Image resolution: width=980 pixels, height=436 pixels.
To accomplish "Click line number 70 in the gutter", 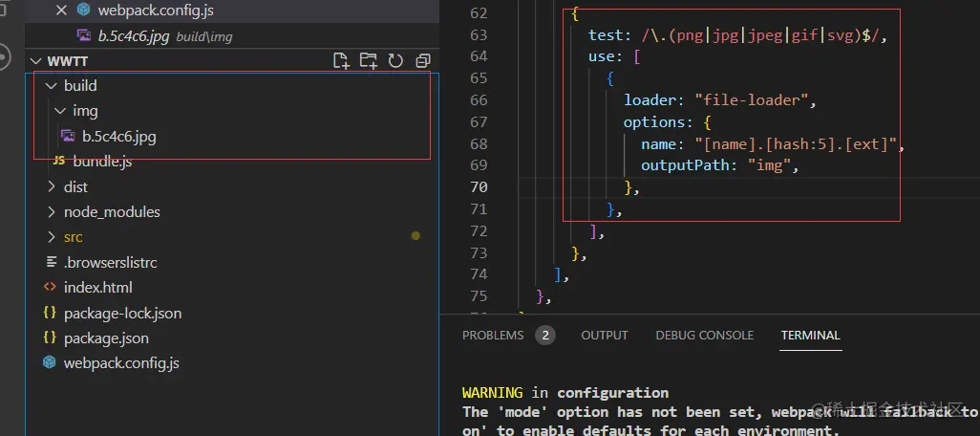I will click(479, 187).
